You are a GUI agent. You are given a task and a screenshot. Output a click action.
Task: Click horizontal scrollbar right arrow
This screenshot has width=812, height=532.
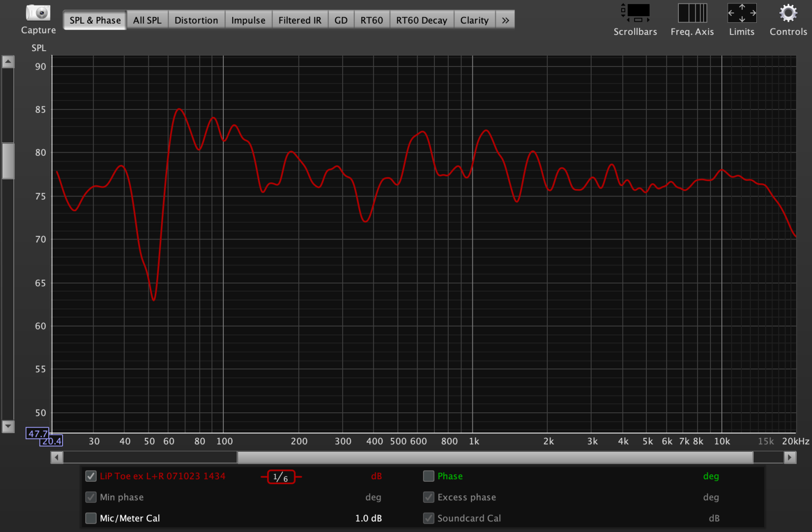pyautogui.click(x=790, y=458)
